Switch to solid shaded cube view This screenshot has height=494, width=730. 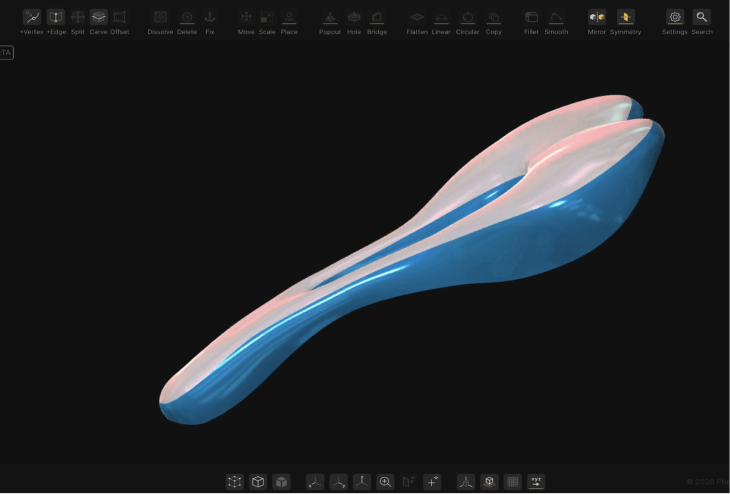click(282, 482)
